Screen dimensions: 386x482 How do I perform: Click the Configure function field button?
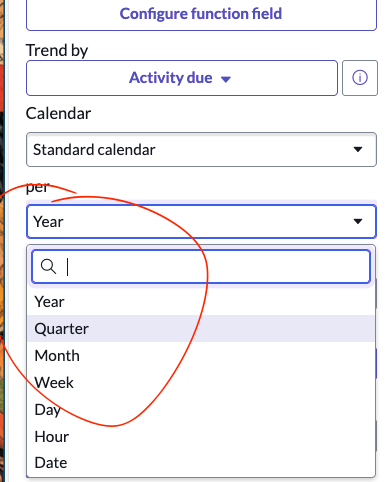pyautogui.click(x=201, y=14)
